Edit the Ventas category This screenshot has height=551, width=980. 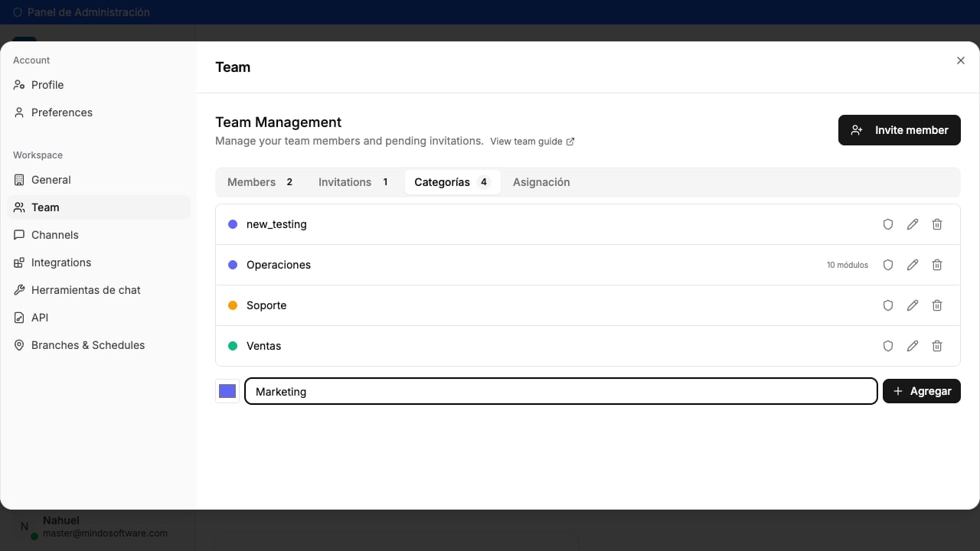913,346
